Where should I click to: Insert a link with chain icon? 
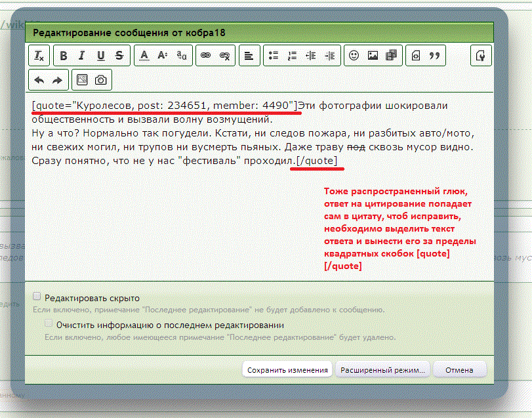206,56
